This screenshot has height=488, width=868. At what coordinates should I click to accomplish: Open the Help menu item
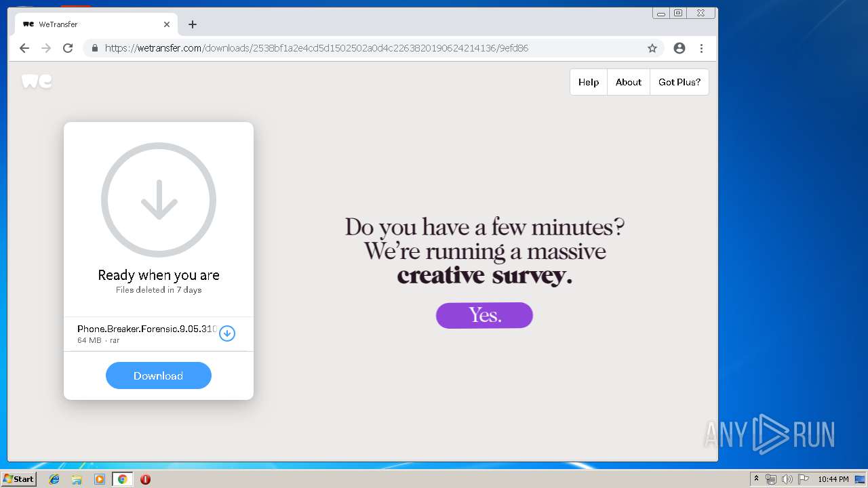click(589, 82)
